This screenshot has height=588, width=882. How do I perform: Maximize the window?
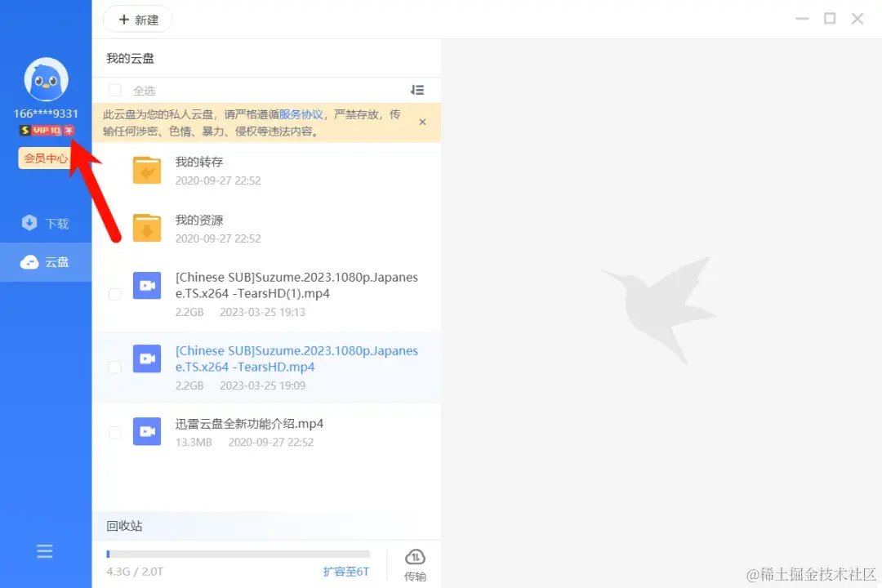(830, 19)
